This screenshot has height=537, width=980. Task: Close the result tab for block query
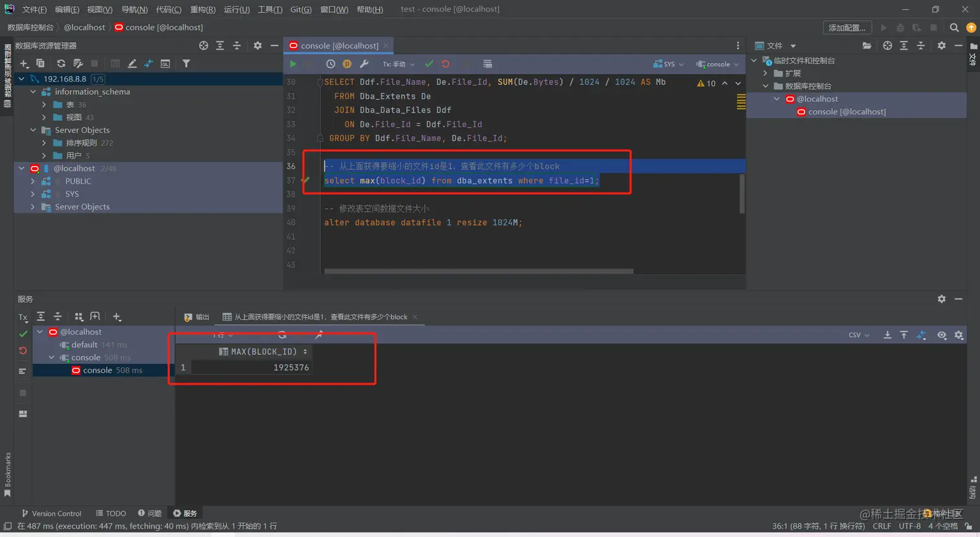pyautogui.click(x=415, y=317)
